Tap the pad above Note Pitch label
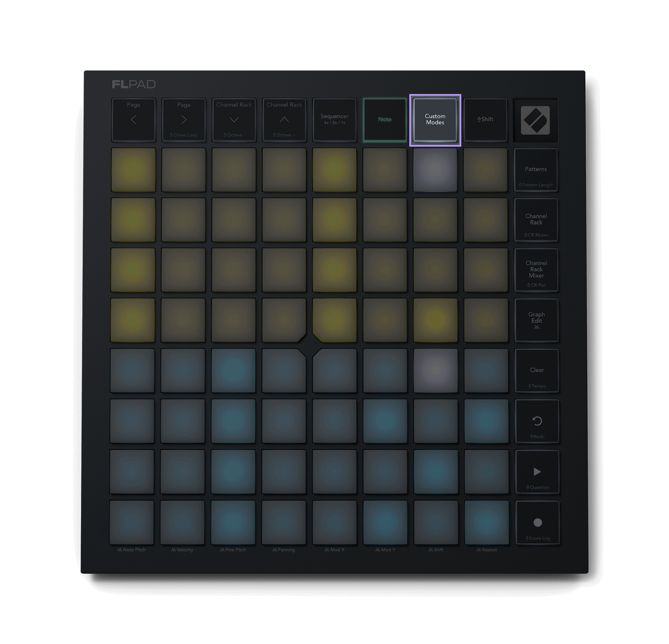This screenshot has width=669, height=644. click(x=131, y=523)
